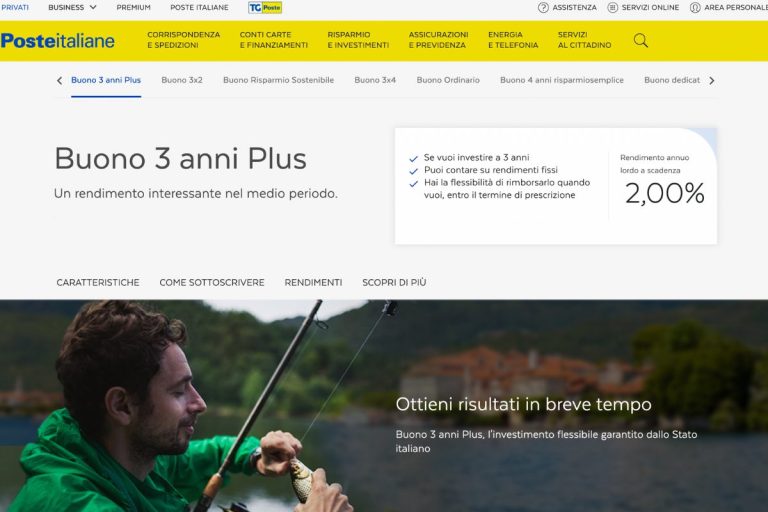
Task: Open the Poste Italiane logo homepage
Action: (x=57, y=41)
